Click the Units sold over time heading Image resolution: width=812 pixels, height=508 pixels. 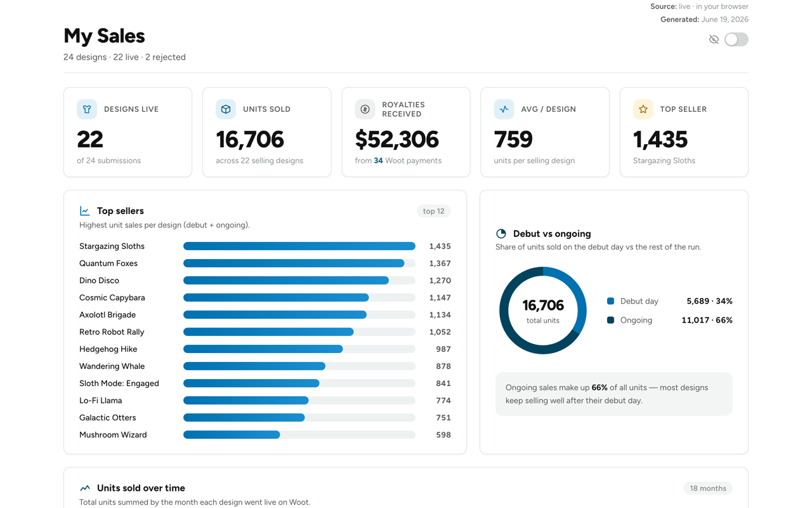(x=141, y=488)
